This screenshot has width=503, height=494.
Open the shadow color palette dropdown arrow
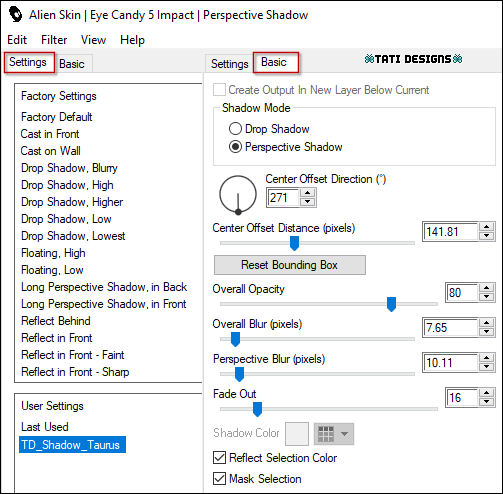[344, 434]
